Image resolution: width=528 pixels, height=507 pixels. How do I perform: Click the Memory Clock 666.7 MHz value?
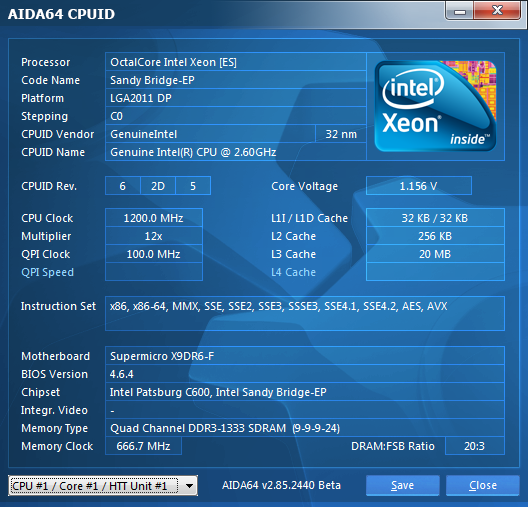(x=143, y=446)
